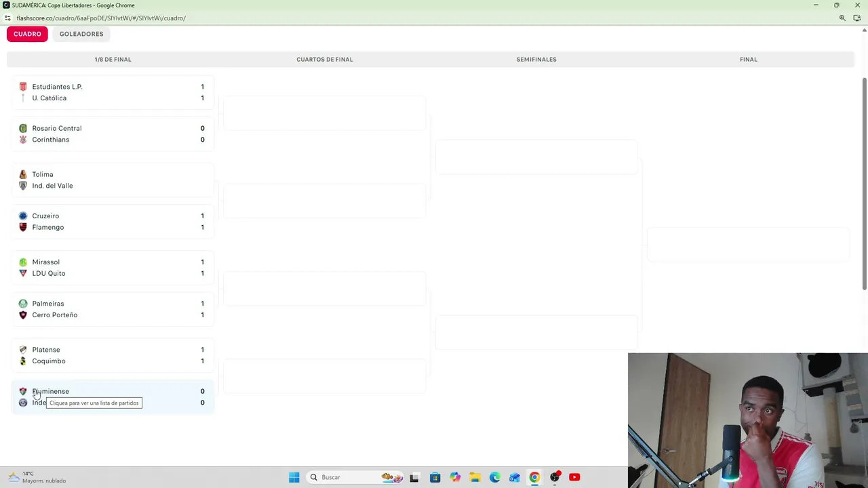This screenshot has height=488, width=868.
Task: Click the Estudiantes L.P. team crest
Action: point(23,87)
